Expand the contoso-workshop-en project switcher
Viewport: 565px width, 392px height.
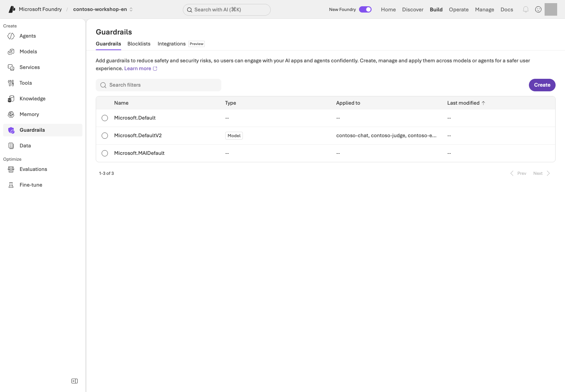[103, 9]
